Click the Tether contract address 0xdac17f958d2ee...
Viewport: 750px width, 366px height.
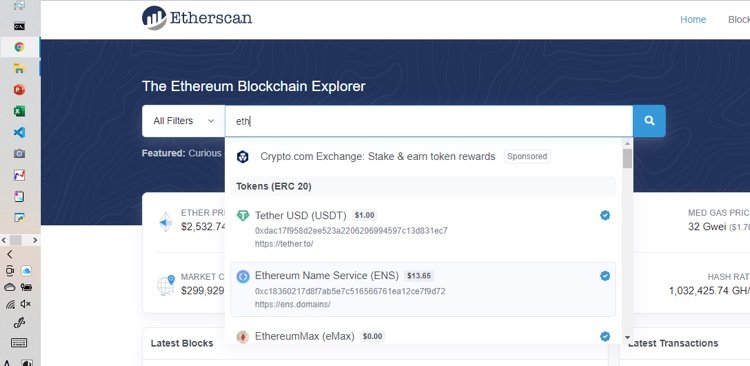pos(351,231)
